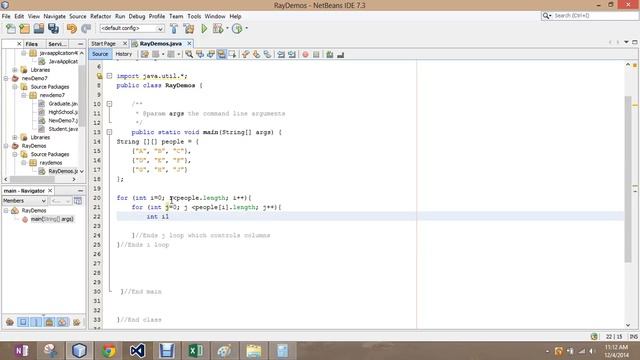Click the Previous Bookmark editor icon
Screen dimensions: 640x360
[245, 54]
